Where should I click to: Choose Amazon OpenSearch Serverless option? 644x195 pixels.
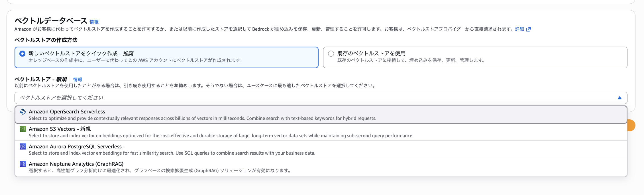click(x=321, y=115)
